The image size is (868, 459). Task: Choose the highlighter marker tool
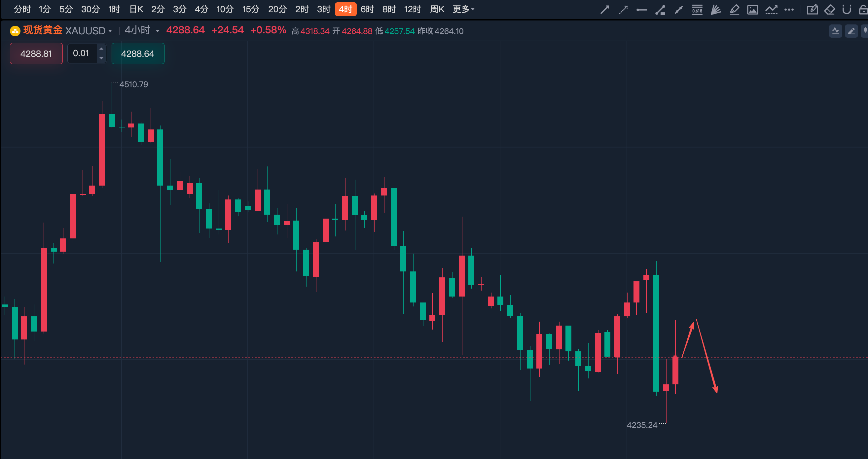(734, 10)
